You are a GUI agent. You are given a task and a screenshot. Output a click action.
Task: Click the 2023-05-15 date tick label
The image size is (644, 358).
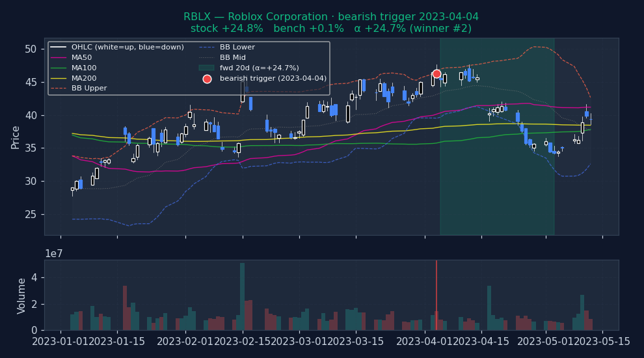[x=602, y=340]
